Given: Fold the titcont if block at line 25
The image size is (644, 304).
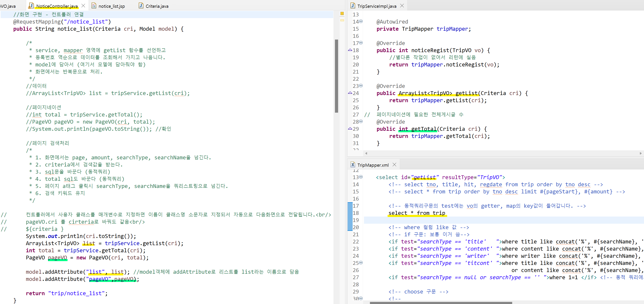Looking at the screenshot, I should pyautogui.click(x=361, y=263).
